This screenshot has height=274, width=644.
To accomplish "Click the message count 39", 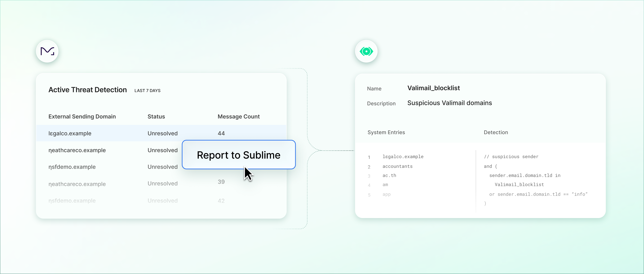I will click(221, 182).
